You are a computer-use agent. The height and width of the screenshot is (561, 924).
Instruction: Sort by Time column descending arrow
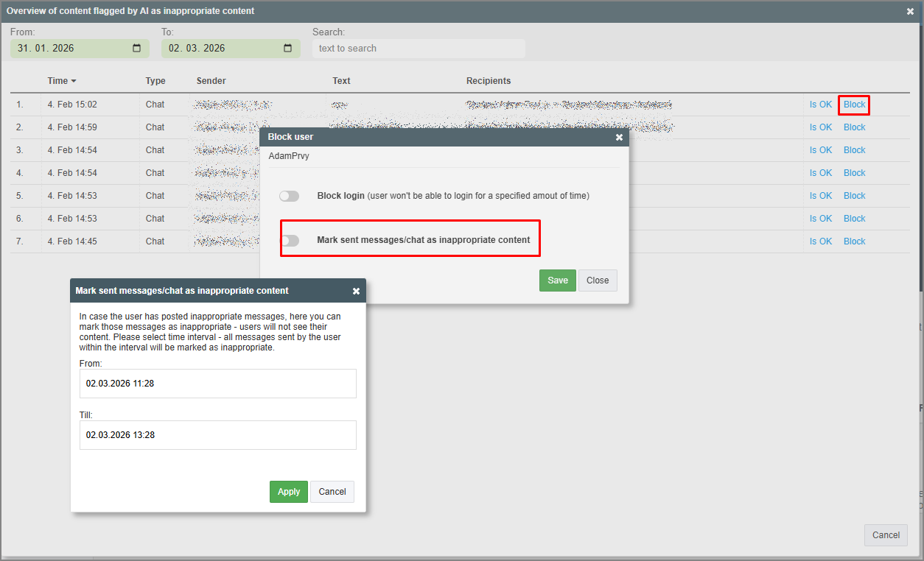pos(73,81)
